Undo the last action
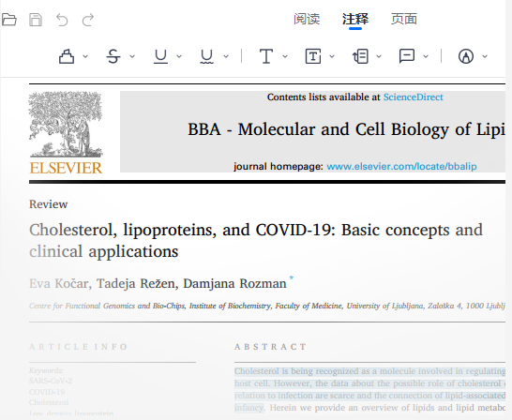This screenshot has width=512, height=420. click(62, 20)
